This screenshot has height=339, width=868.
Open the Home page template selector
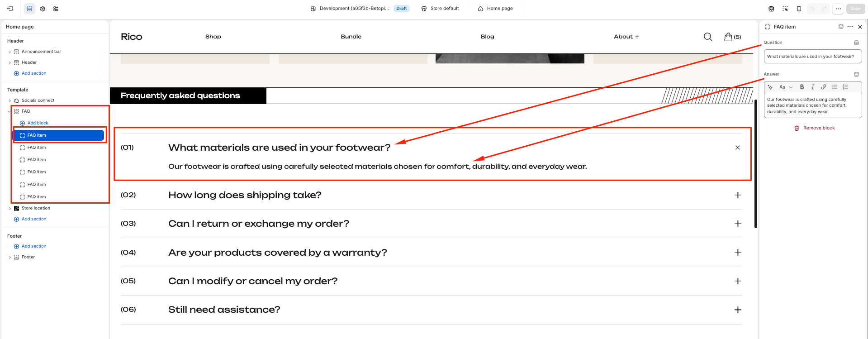(x=495, y=9)
